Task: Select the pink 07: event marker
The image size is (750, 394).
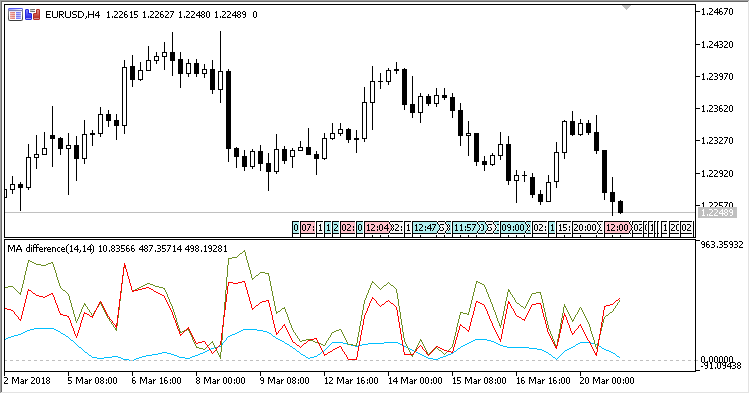Action: [308, 228]
